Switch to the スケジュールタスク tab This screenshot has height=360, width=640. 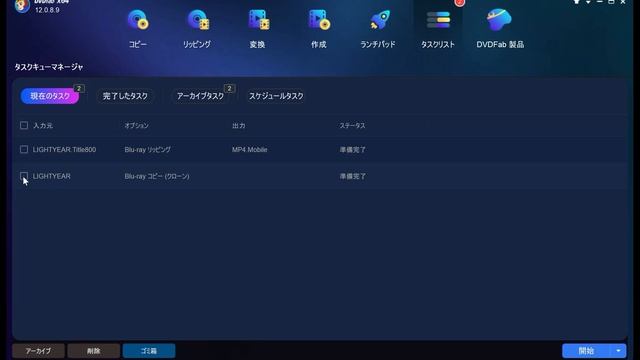pyautogui.click(x=276, y=96)
